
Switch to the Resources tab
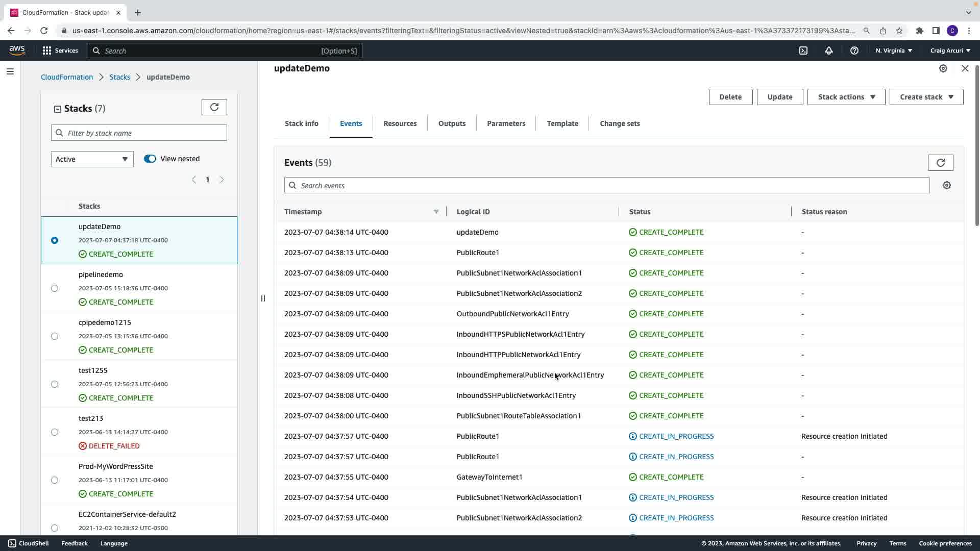[x=400, y=123]
